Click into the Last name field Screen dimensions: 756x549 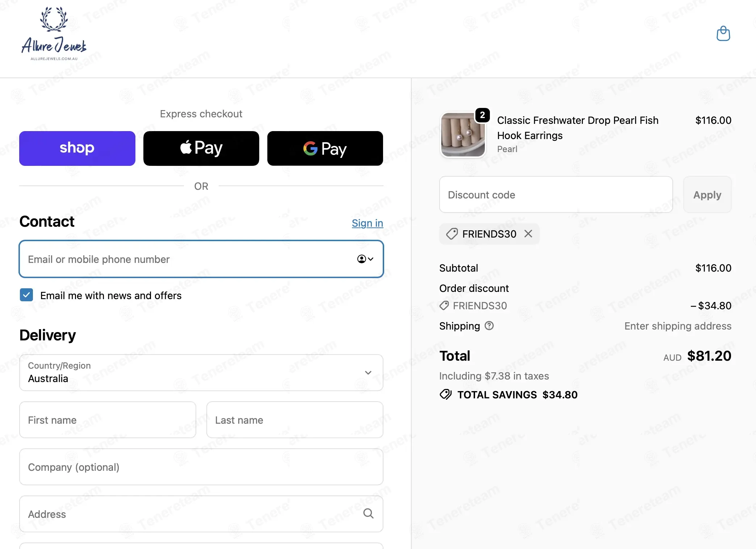click(x=295, y=420)
